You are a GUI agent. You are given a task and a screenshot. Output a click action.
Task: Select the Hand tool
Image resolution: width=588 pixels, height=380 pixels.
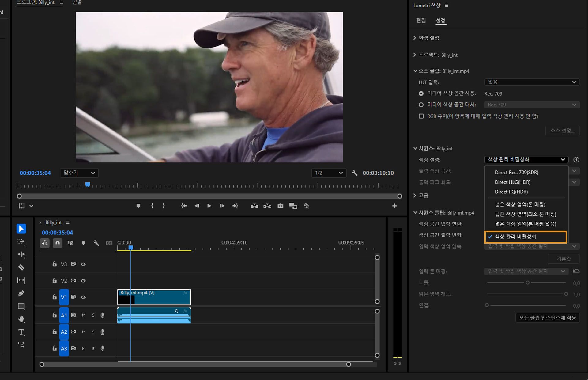click(x=21, y=319)
